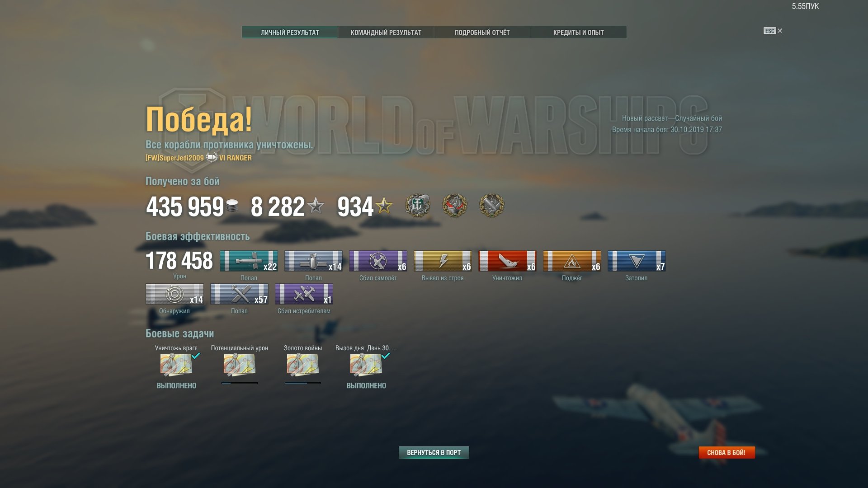Click the red 'Уничтожил' destroyed ribbon

tap(507, 261)
